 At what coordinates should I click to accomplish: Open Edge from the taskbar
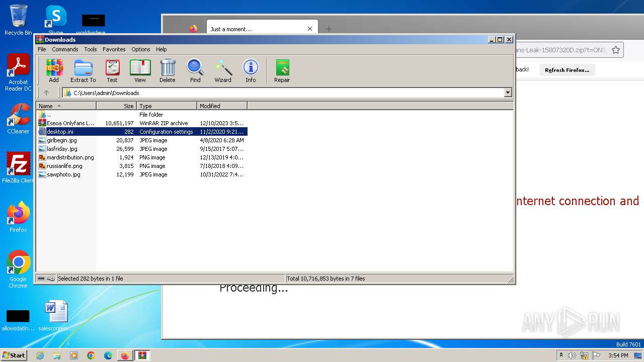[108, 355]
